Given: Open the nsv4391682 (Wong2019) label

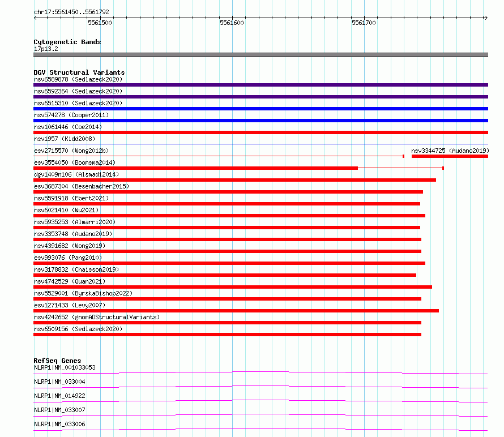Looking at the screenshot, I should (x=70, y=246).
